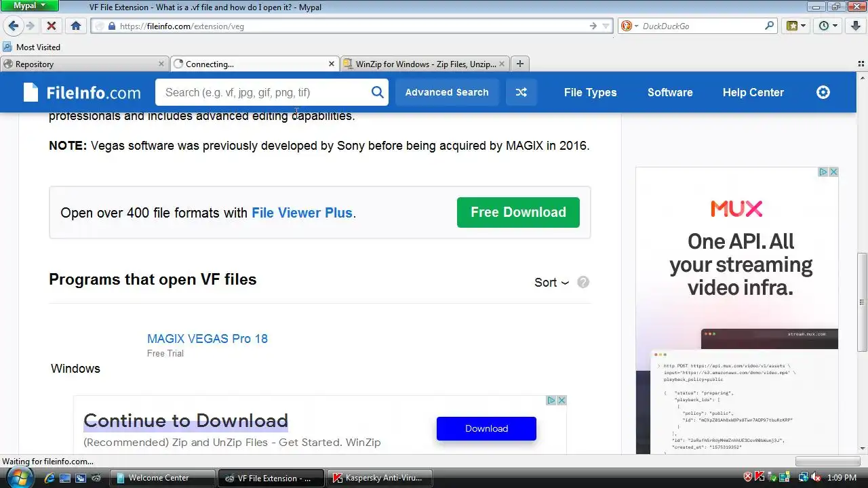Click the FileInfo.com logo
Screen dimensions: 868x488
82,92
